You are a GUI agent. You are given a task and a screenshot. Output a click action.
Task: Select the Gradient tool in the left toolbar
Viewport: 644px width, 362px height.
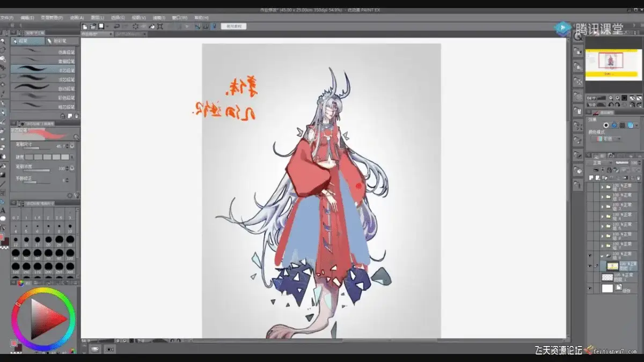[3, 175]
